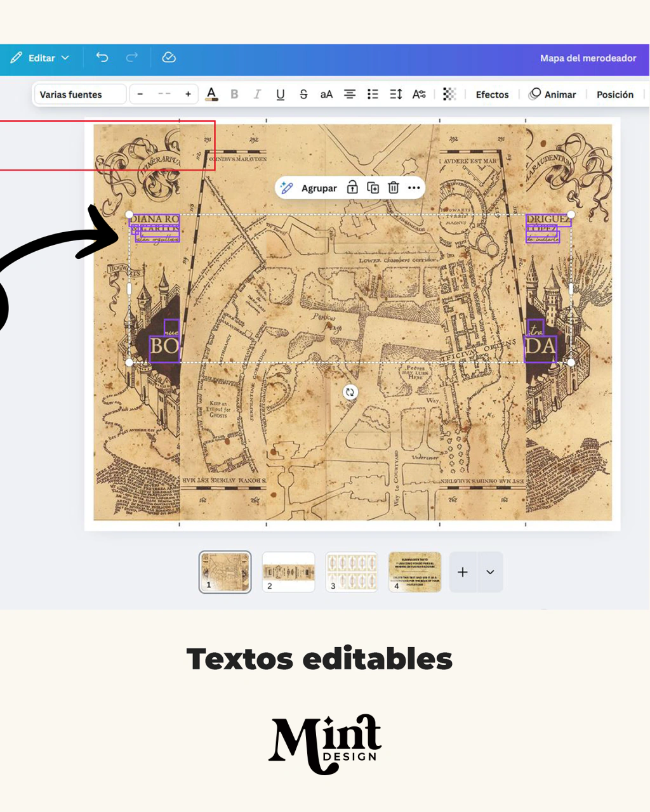Screen dimensions: 650x812
Task: Lock the selected elements
Action: 352,188
